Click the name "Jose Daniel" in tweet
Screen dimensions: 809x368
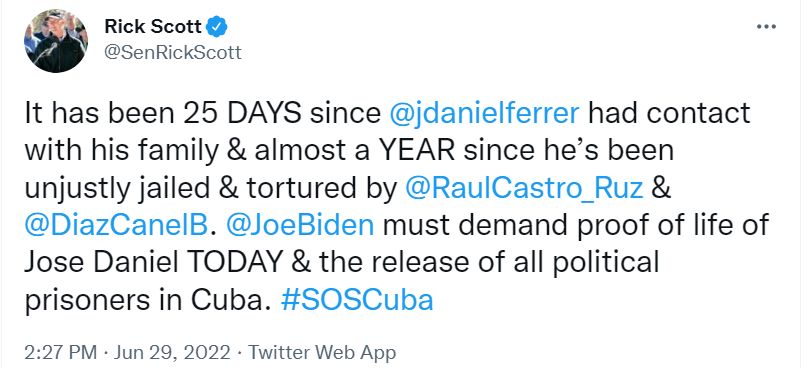[x=101, y=263]
